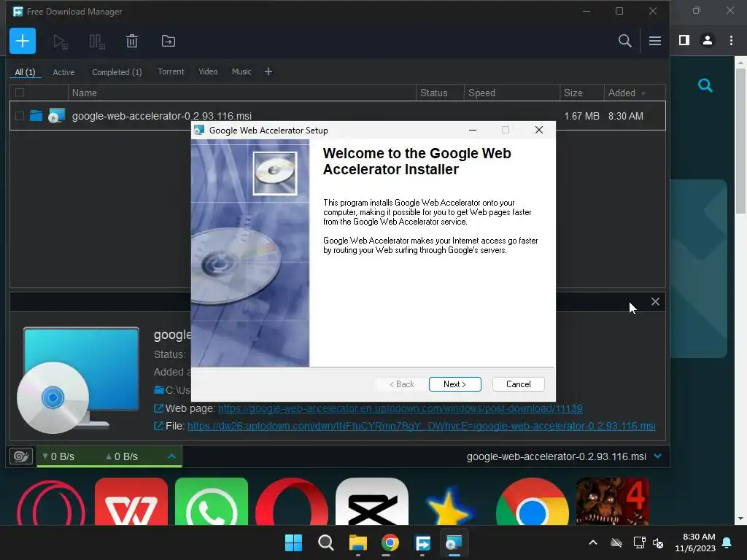This screenshot has height=560, width=747.
Task: Click the start selected downloads icon
Action: [60, 42]
